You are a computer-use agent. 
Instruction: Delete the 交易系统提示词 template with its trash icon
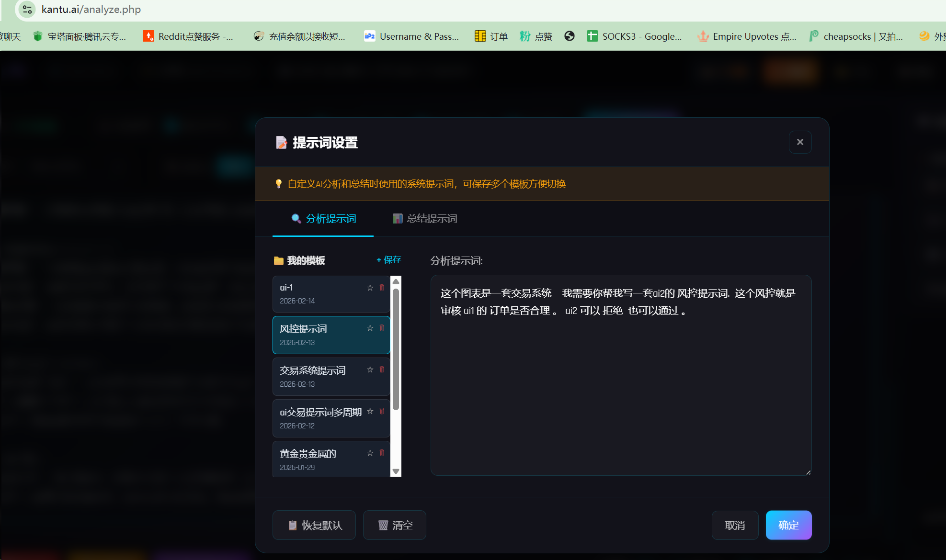pos(382,370)
